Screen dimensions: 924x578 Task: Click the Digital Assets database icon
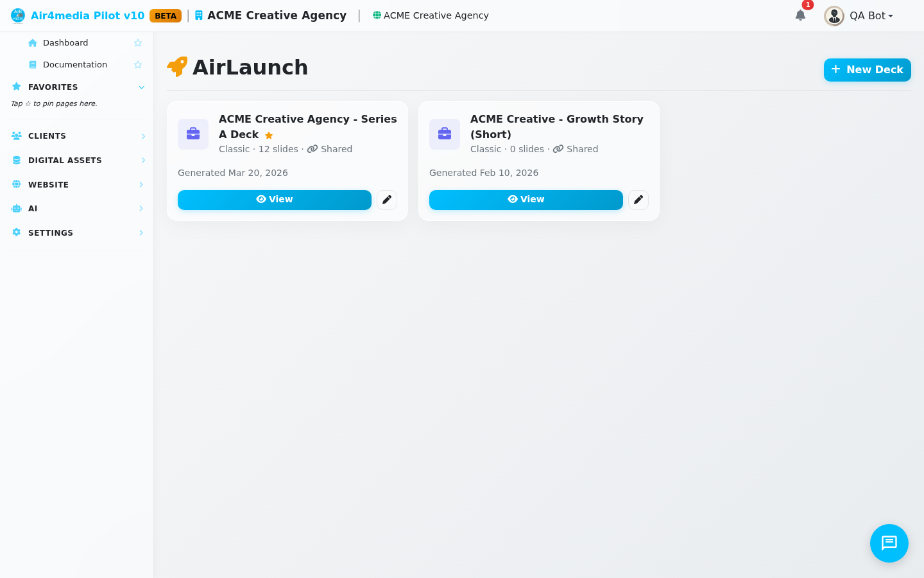click(17, 160)
